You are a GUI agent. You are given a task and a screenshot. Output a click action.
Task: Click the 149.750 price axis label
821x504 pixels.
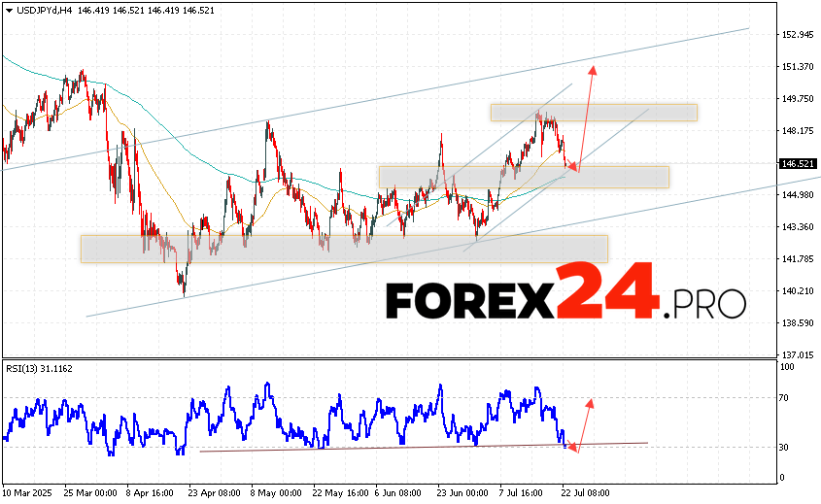coord(797,99)
